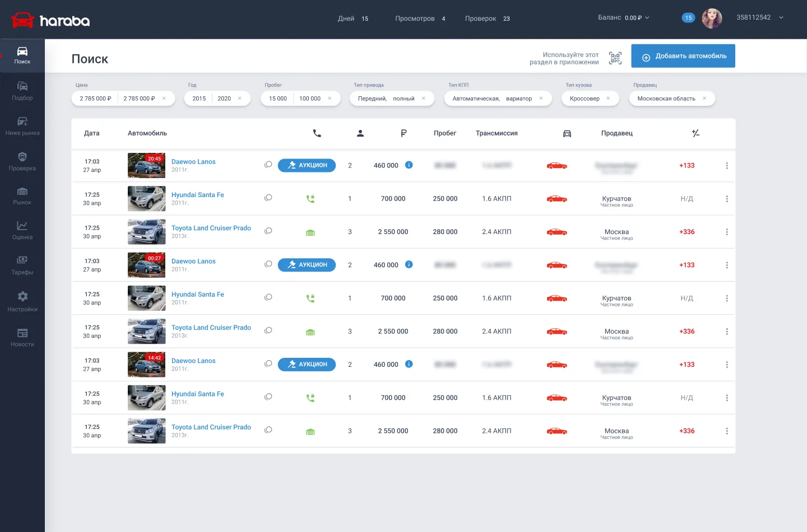
Task: Clear the Пробег mileage filter
Action: (x=330, y=99)
